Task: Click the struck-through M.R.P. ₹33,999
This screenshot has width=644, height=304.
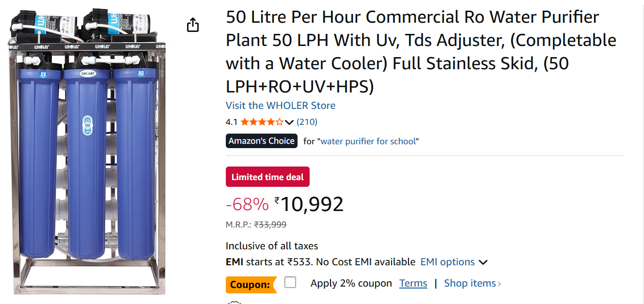Action: tap(270, 225)
